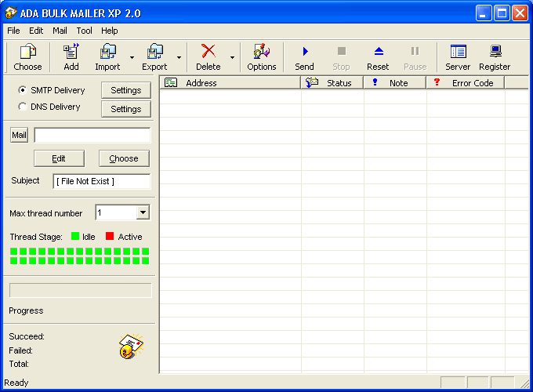Open the Tool menu
Viewport: 533px width, 392px height.
point(85,31)
